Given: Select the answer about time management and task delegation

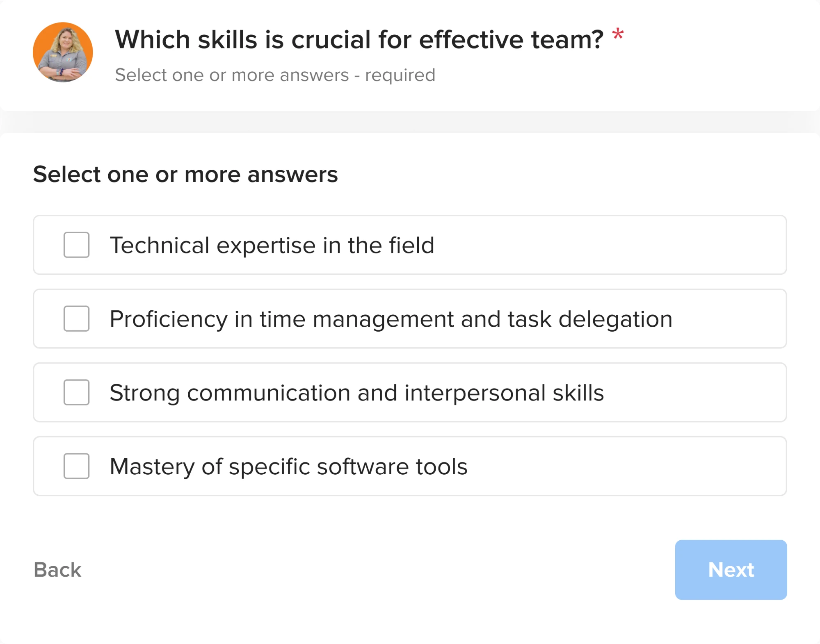Looking at the screenshot, I should 391,319.
